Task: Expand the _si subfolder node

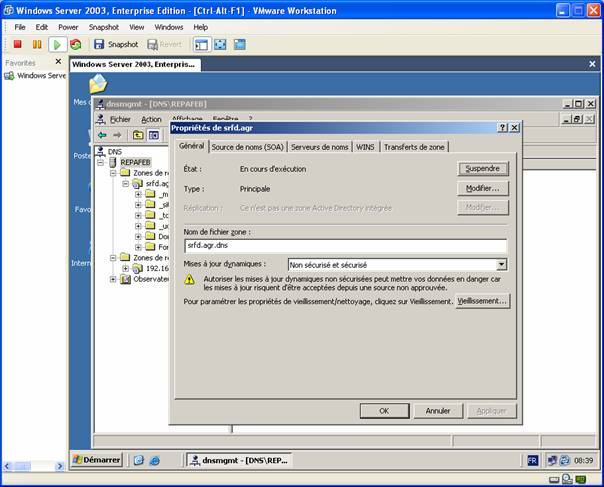Action: tap(138, 205)
